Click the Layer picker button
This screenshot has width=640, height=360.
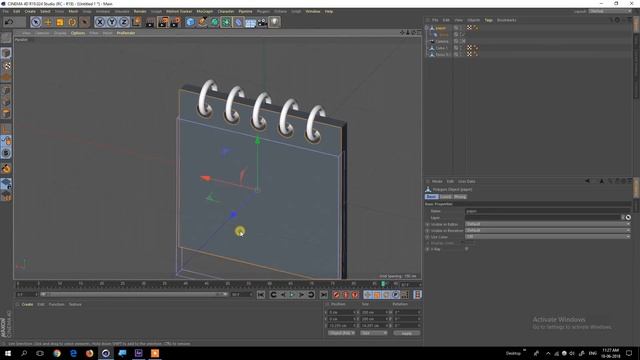tap(628, 218)
